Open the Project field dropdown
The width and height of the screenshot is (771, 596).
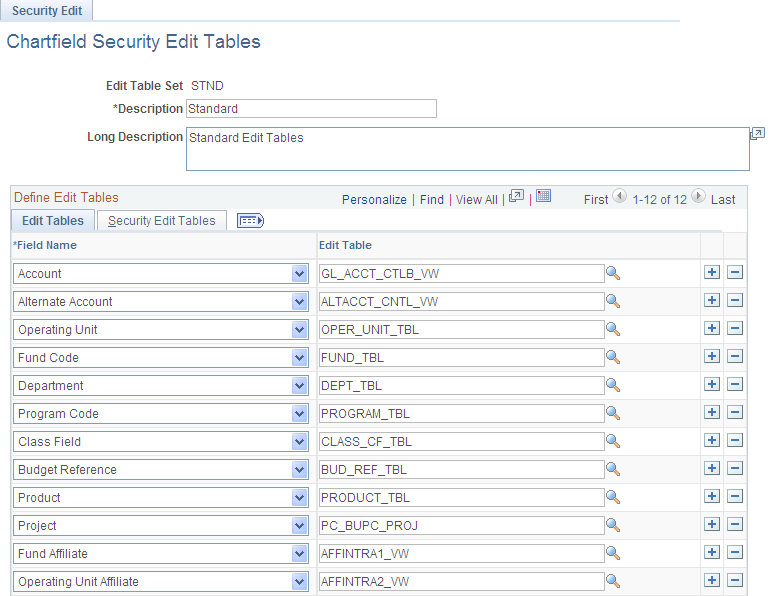click(299, 526)
